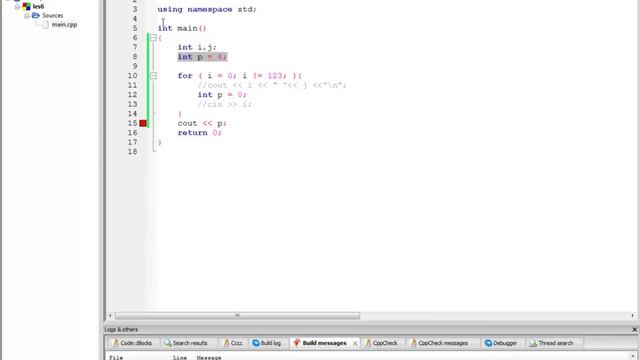The height and width of the screenshot is (360, 640).
Task: Click the 'int i,j;' declaration line
Action: pos(197,47)
